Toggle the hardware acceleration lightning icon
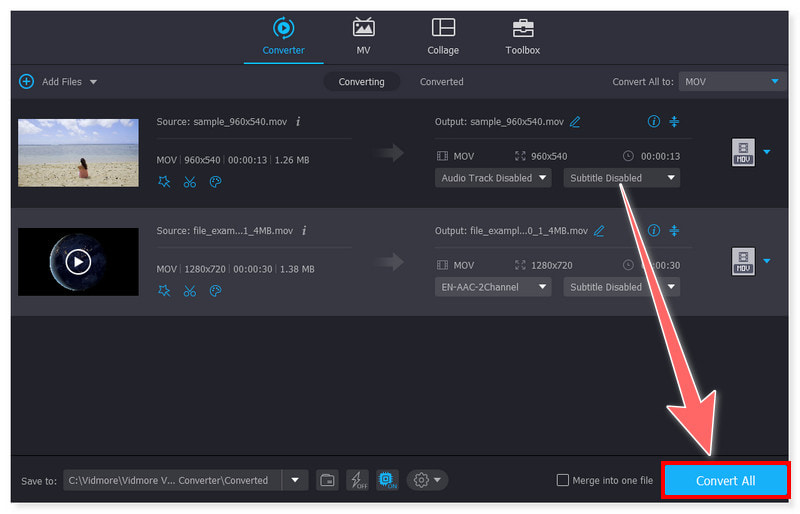 (357, 480)
